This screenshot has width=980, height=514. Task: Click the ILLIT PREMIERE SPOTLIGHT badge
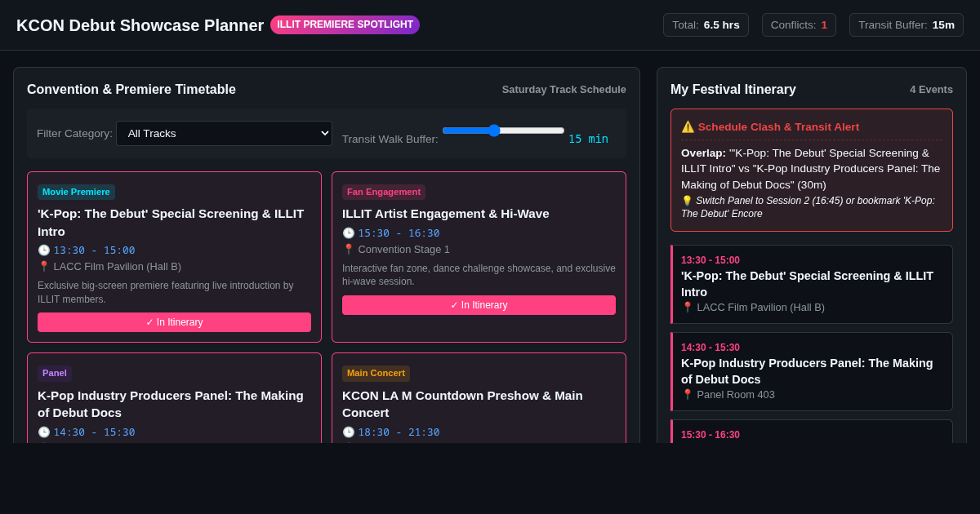345,24
